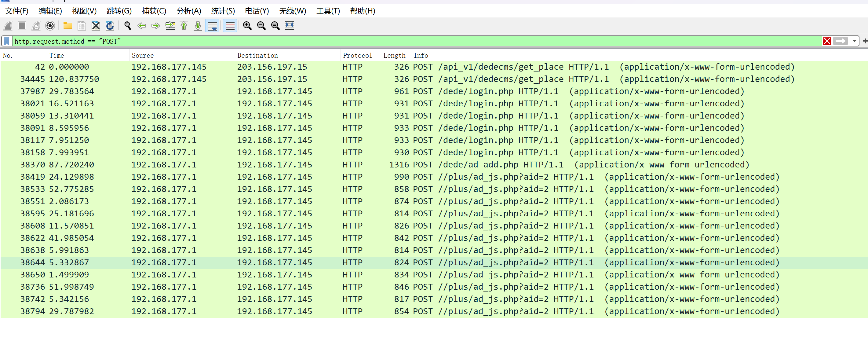Open the 跳转(G) menu
The width and height of the screenshot is (868, 341).
point(119,11)
